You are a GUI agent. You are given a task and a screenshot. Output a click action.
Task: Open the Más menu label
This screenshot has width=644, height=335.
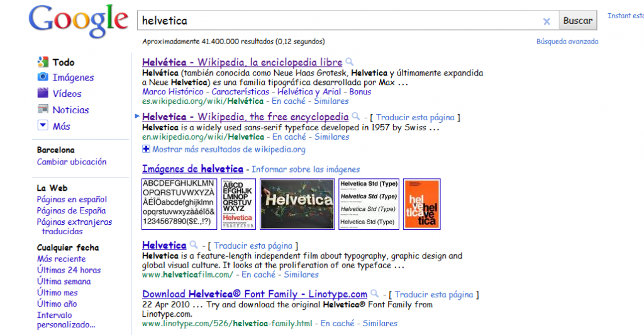(x=61, y=126)
